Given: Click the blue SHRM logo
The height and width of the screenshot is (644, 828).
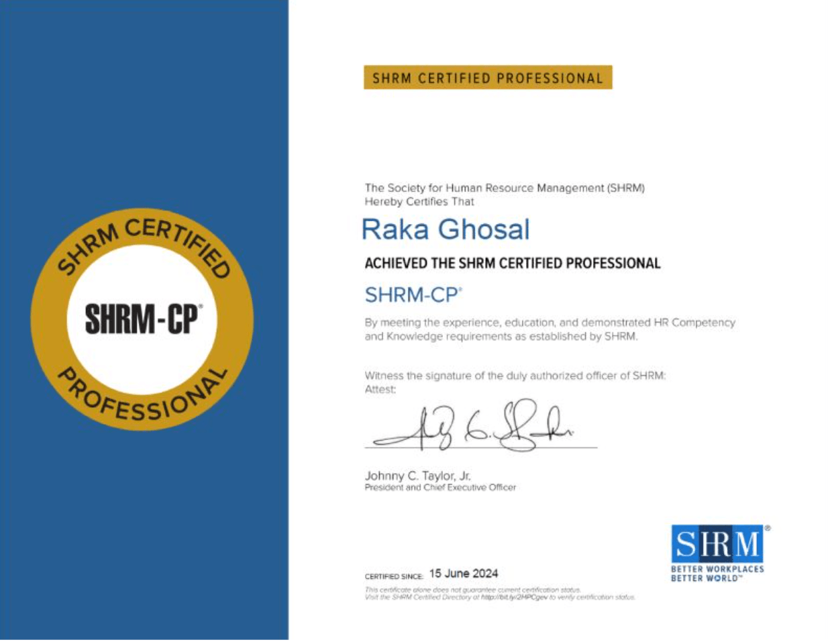Looking at the screenshot, I should (x=717, y=544).
